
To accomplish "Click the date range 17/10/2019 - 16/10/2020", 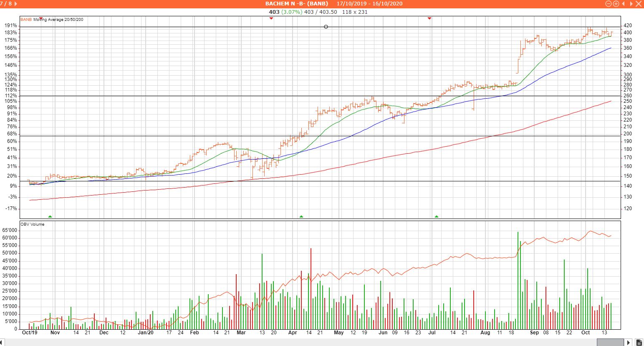I will (x=369, y=4).
